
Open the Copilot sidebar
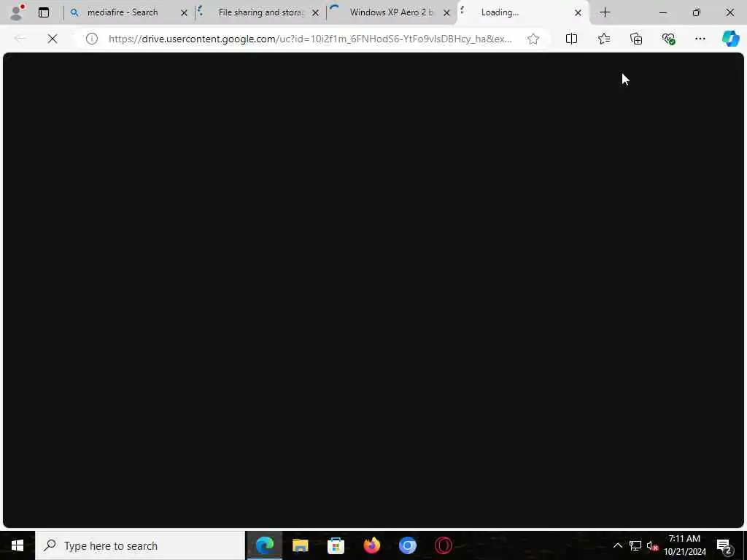[730, 39]
